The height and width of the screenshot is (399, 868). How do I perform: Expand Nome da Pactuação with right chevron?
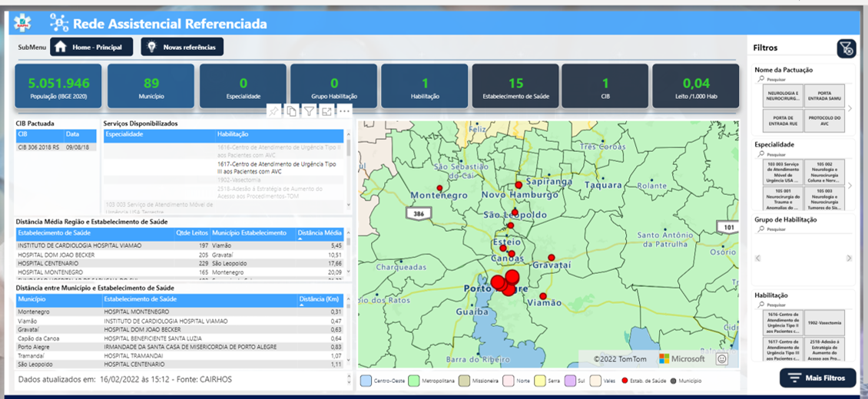tap(850, 109)
